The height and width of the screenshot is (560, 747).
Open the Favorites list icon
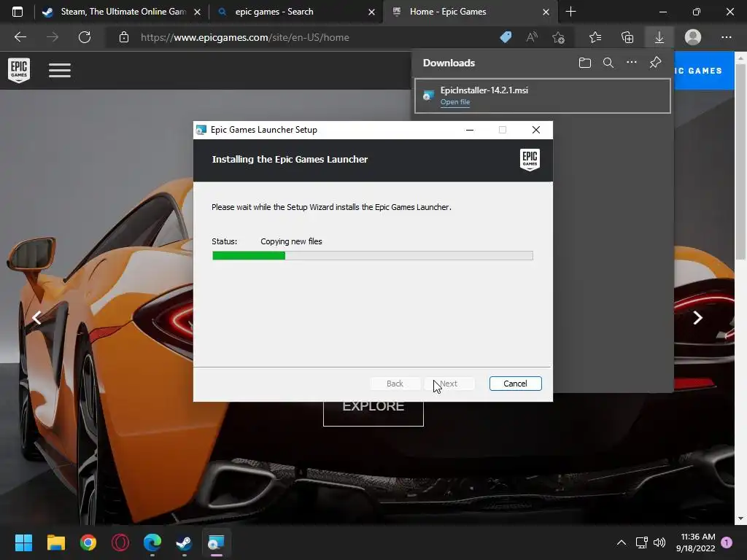595,37
